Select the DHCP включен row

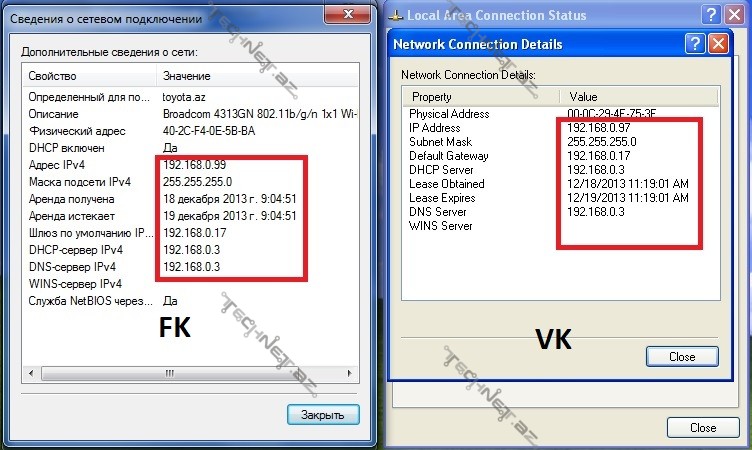click(191, 148)
